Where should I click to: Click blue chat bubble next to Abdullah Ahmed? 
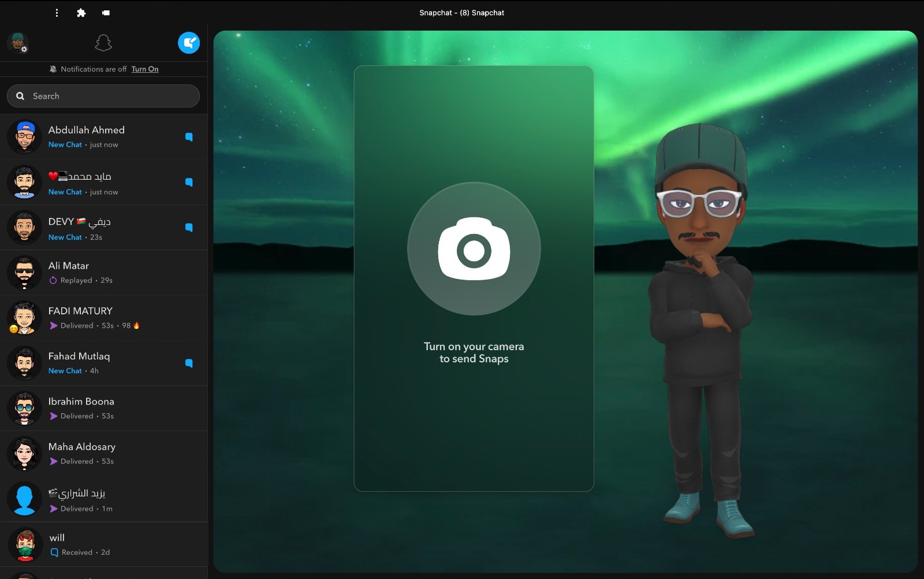(189, 137)
